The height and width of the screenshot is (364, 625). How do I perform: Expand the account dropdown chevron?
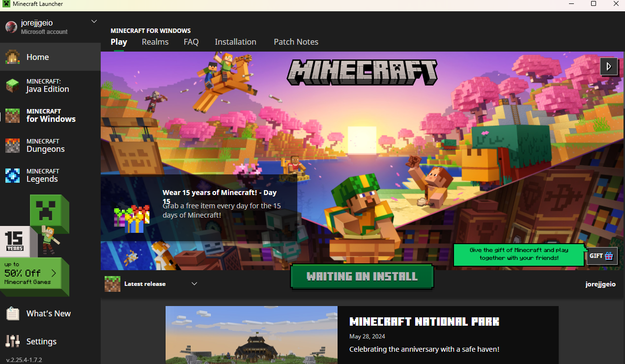coord(94,22)
